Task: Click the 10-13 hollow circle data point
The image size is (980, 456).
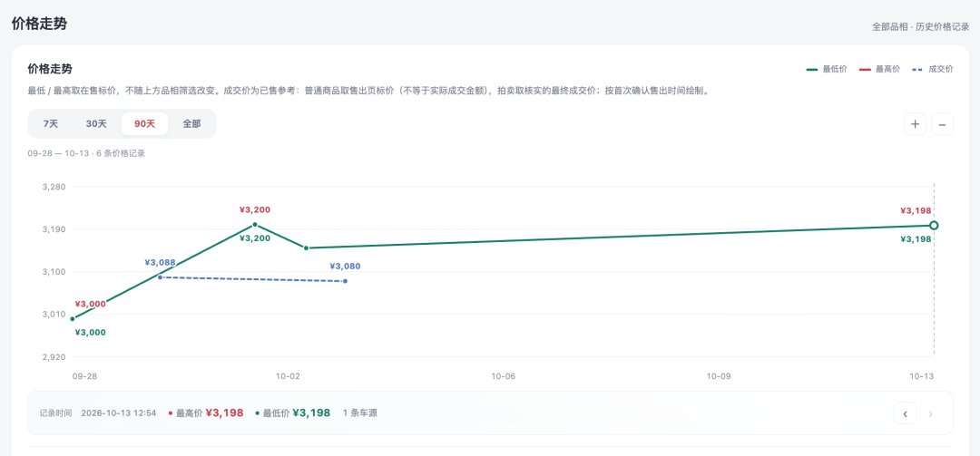Action: [934, 225]
